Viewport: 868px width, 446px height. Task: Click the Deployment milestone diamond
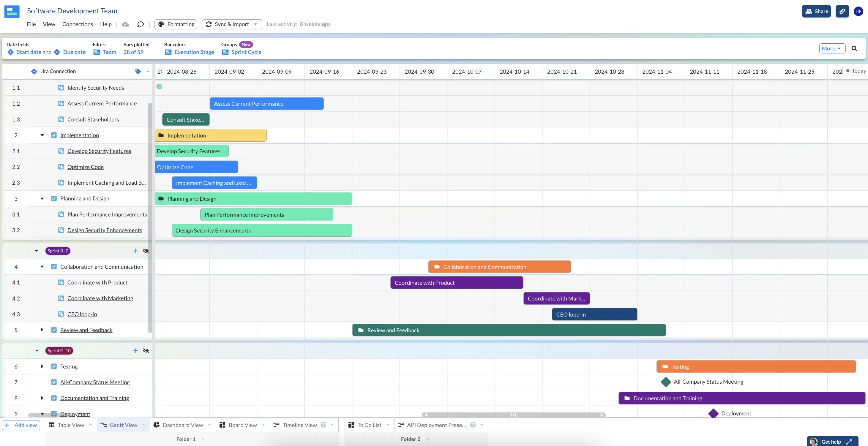click(713, 413)
